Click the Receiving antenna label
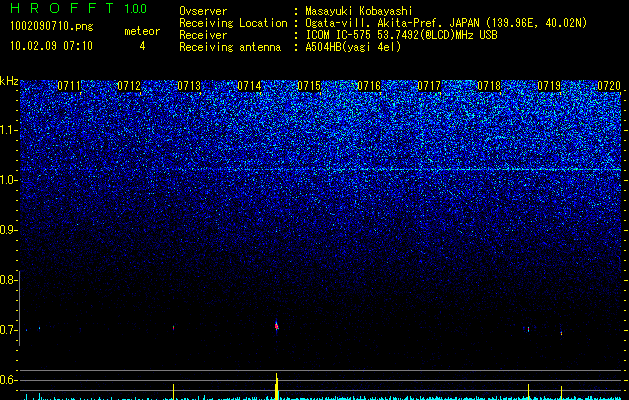Image resolution: width=629 pixels, height=400 pixels. (x=230, y=47)
